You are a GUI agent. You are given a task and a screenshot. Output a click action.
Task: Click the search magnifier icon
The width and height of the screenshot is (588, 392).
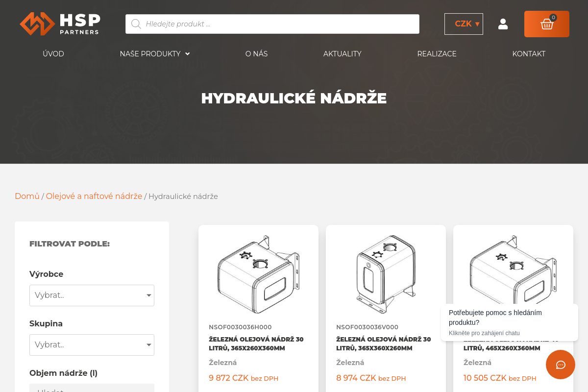coord(136,24)
